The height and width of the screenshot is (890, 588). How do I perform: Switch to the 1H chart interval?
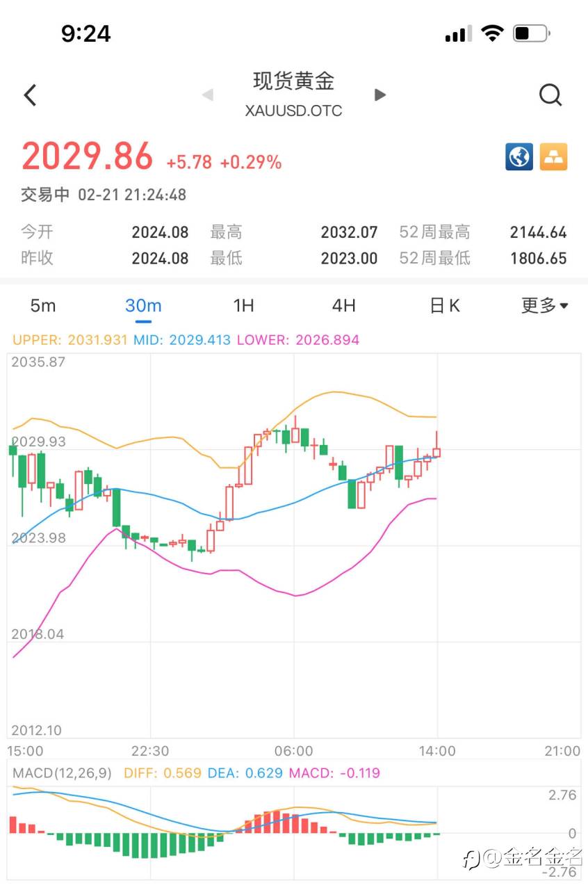click(243, 305)
